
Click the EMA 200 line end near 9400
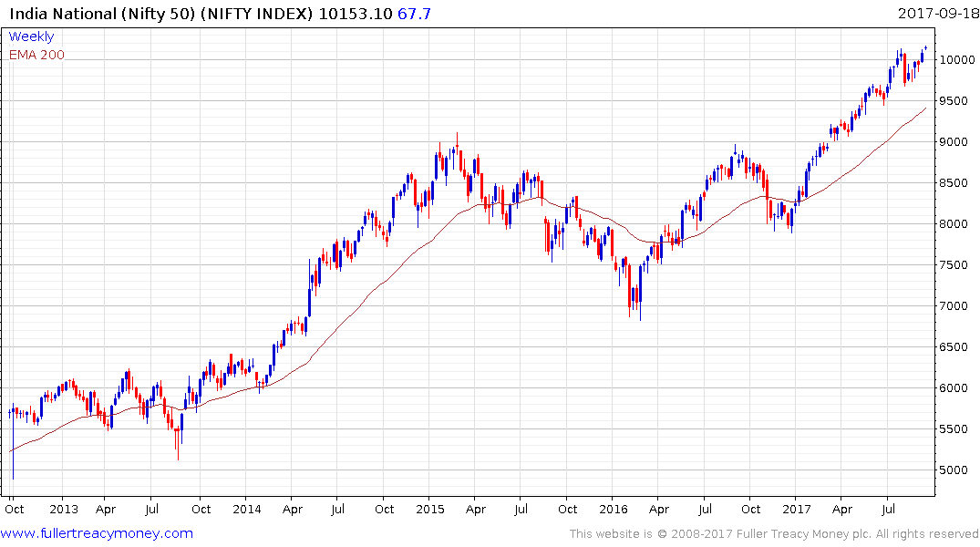coord(925,108)
